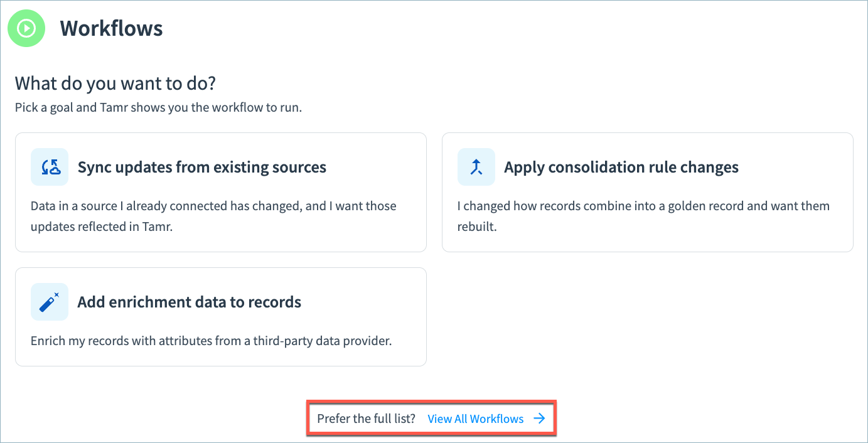Click 'Pick a goal and Tamr shows' subtitle
This screenshot has width=868, height=443.
click(x=159, y=107)
